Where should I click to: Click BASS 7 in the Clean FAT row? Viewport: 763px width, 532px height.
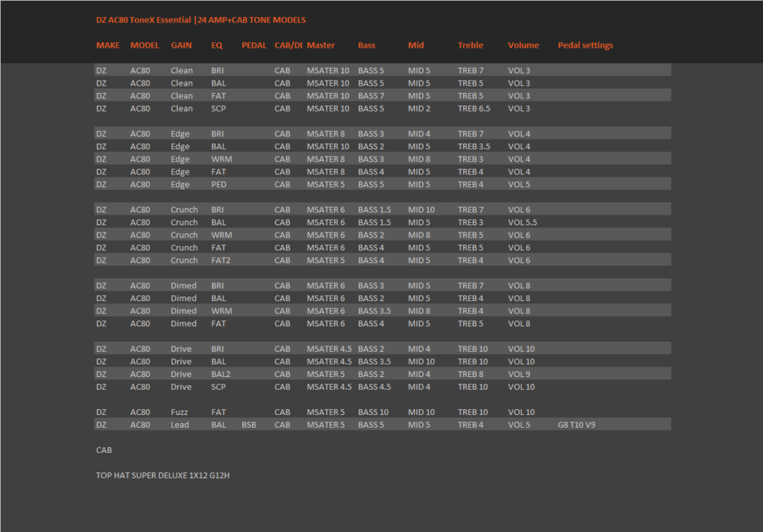[371, 96]
